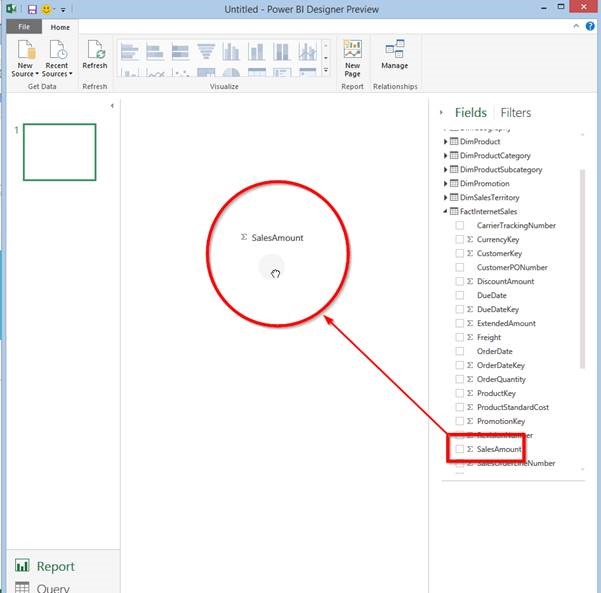
Task: Check the Freight field checkbox
Action: click(x=460, y=337)
